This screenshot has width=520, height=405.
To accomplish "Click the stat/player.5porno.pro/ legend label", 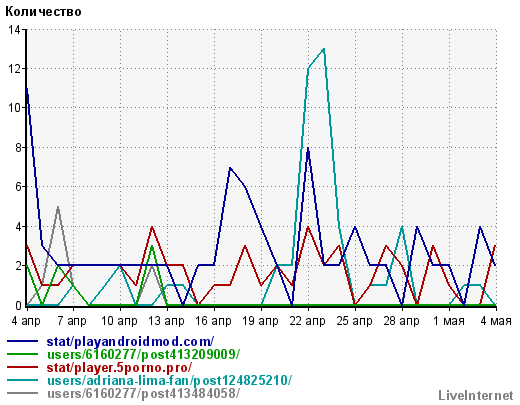I will (x=119, y=368).
